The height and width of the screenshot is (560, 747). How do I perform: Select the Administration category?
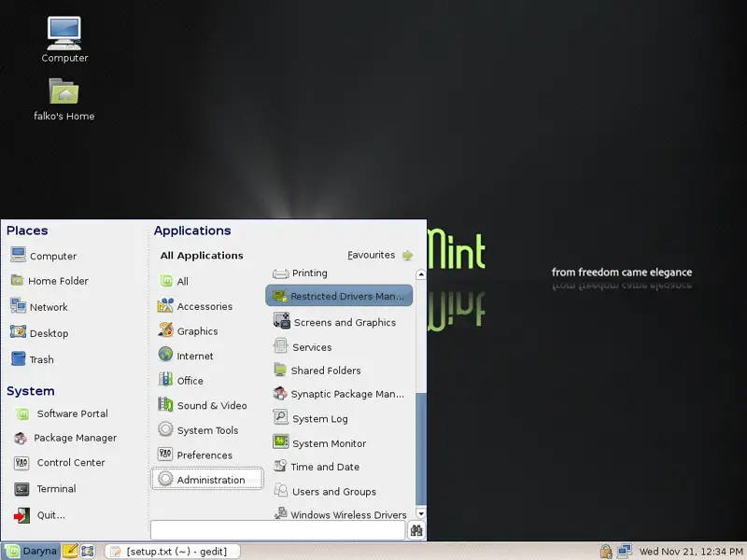(207, 479)
